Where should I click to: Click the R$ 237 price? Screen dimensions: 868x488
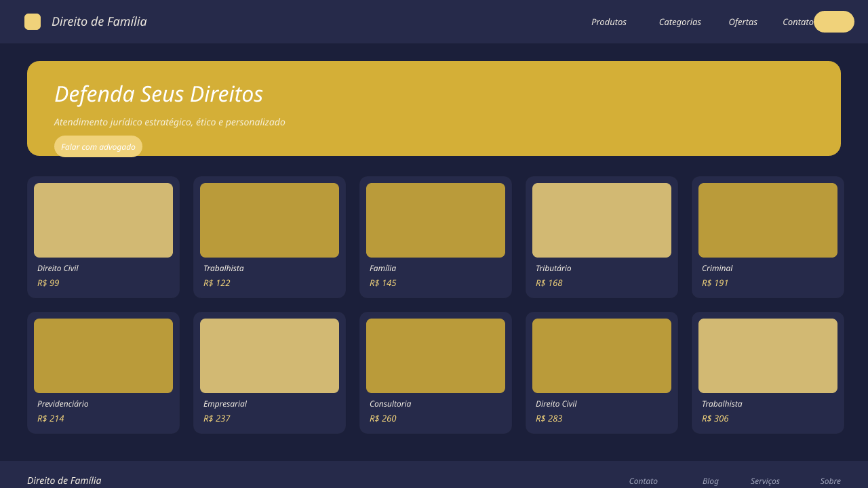pos(217,419)
